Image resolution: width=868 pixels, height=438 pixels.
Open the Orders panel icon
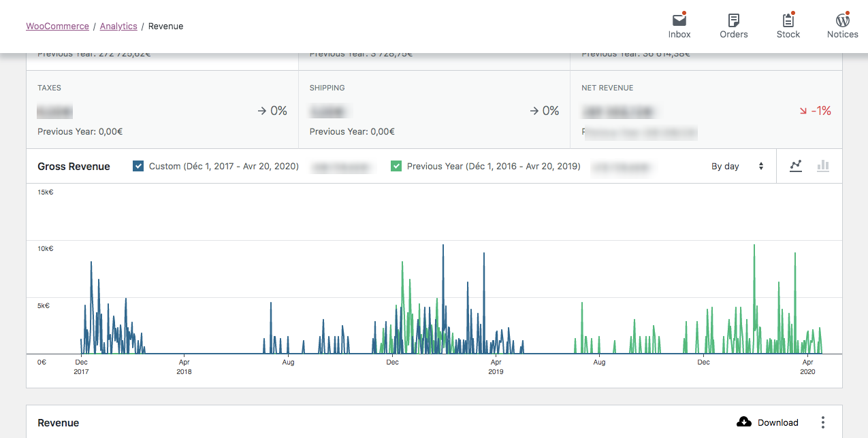733,20
